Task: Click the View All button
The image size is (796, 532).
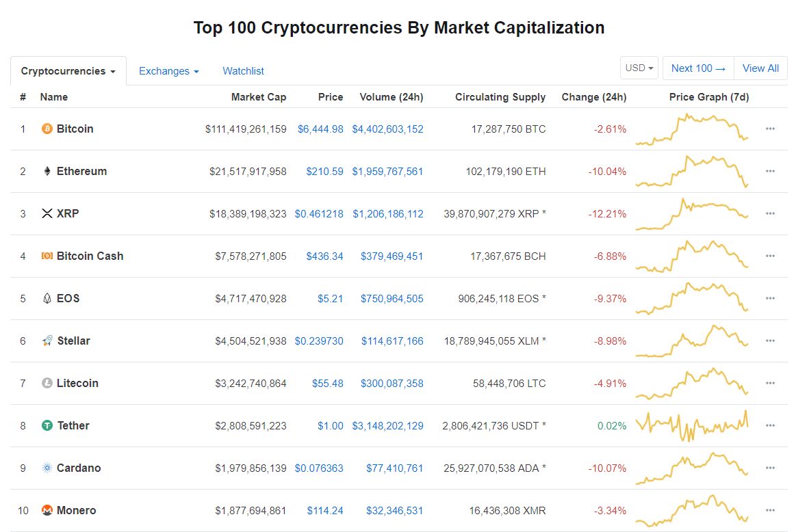Action: click(x=760, y=68)
